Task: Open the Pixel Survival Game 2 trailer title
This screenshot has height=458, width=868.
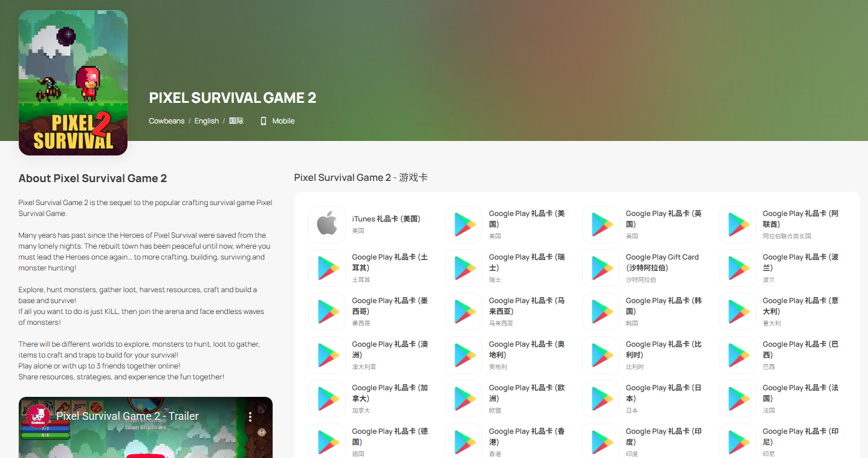Action: 128,416
